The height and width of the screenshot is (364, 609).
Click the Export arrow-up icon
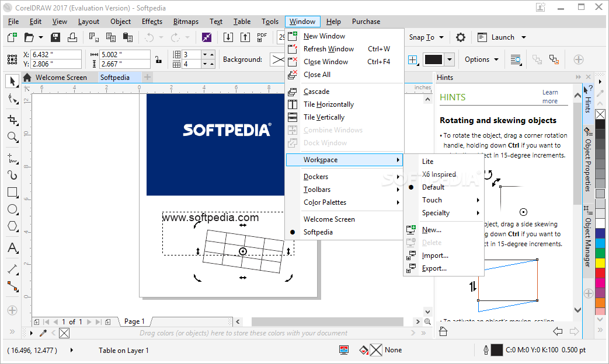point(245,37)
